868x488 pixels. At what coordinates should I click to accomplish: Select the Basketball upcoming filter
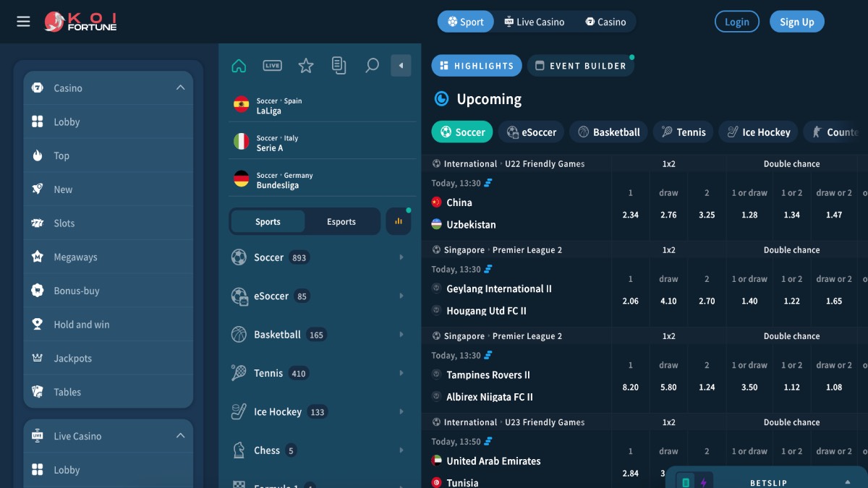click(608, 132)
